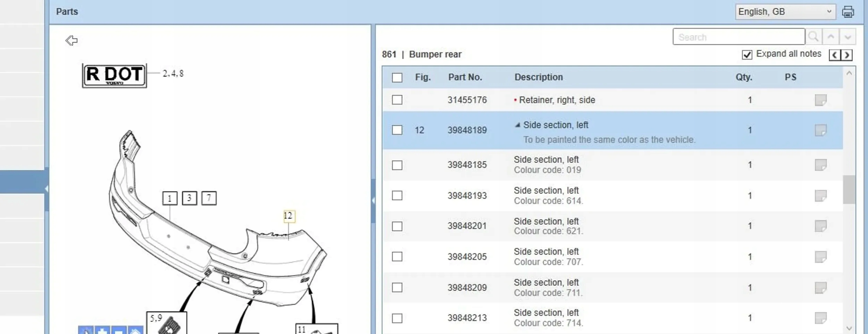The width and height of the screenshot is (868, 334).
Task: Open note icon for part 31455176
Action: click(821, 100)
